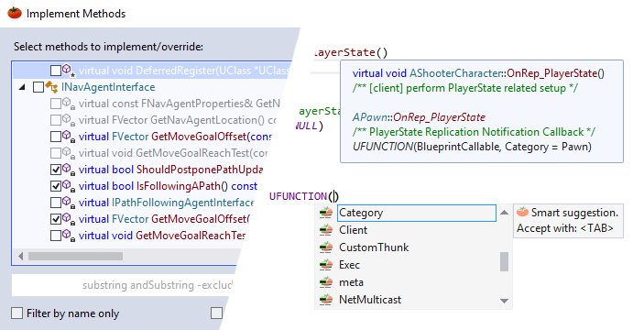Select Category in the suggestion list
644x330 pixels.
click(417, 213)
